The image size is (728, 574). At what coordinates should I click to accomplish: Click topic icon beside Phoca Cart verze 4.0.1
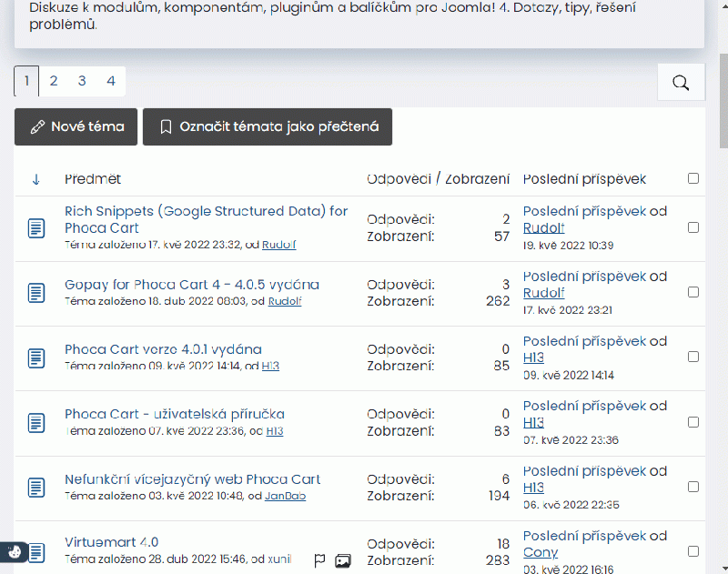(36, 357)
